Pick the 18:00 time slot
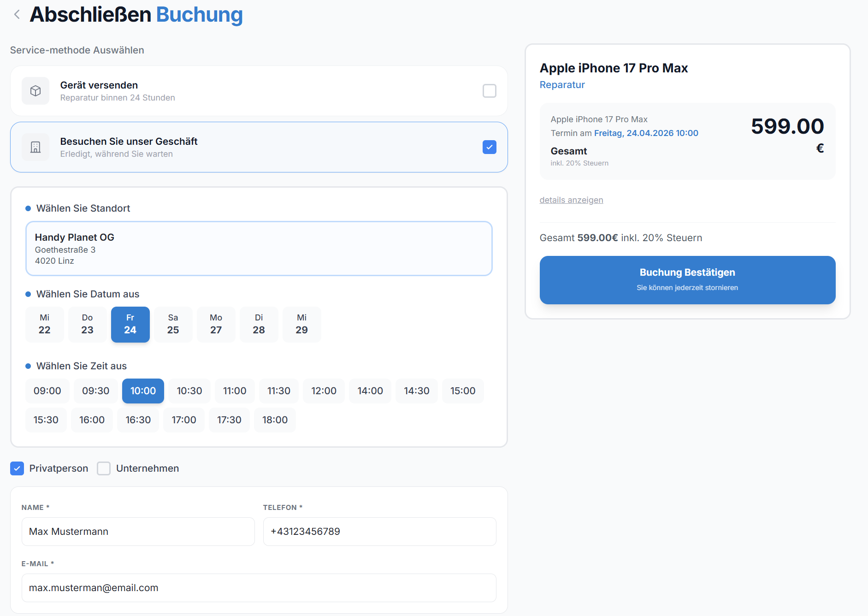The height and width of the screenshot is (616, 868). point(275,420)
